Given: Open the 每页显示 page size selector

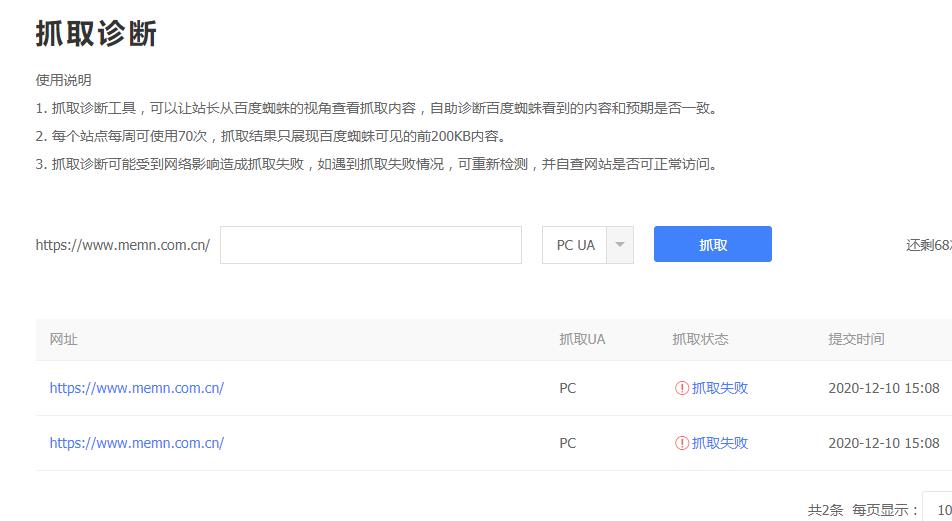Looking at the screenshot, I should pos(938,509).
